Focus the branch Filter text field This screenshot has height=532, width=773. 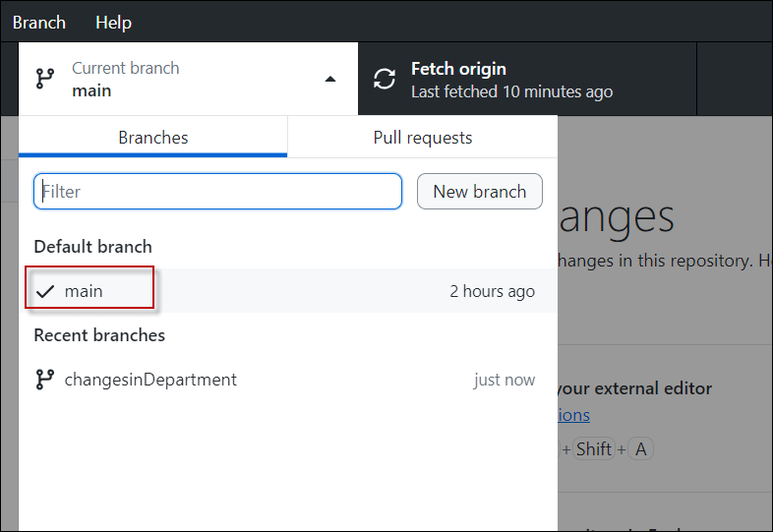click(x=218, y=192)
